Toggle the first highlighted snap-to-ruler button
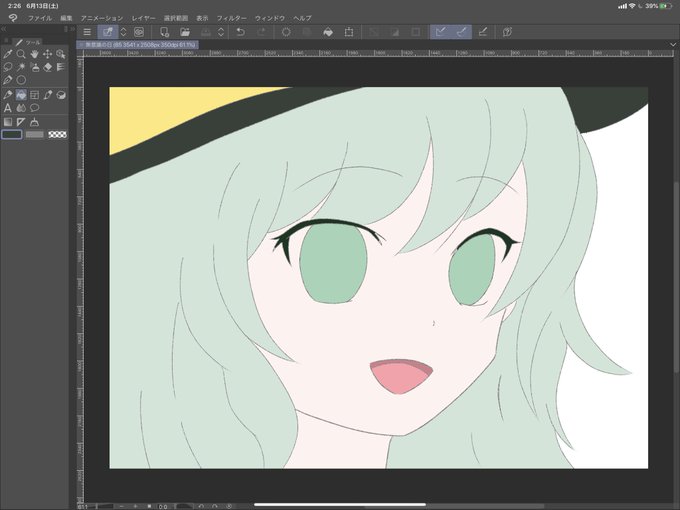 [x=441, y=32]
